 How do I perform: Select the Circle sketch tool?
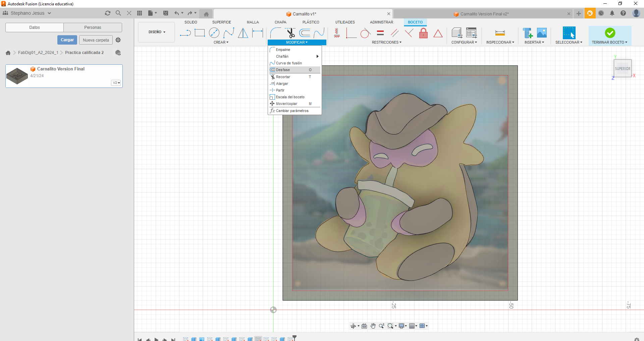(x=214, y=33)
